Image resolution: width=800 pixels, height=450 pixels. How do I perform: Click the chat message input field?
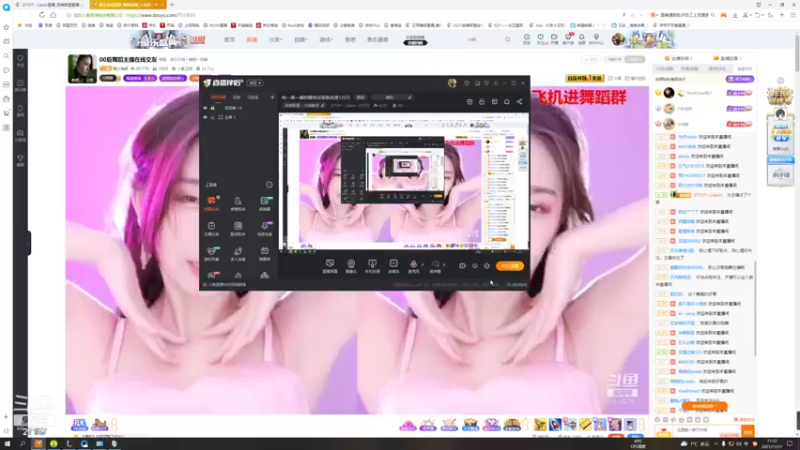(708, 432)
